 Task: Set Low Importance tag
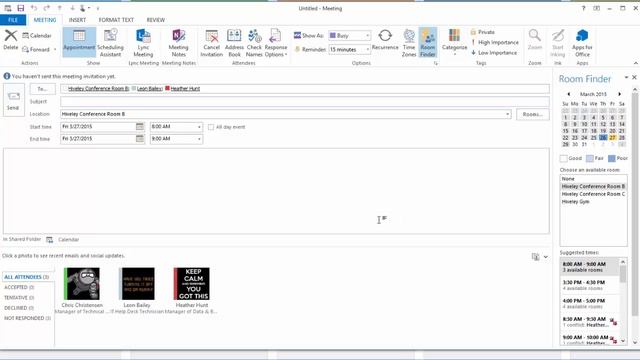494,53
